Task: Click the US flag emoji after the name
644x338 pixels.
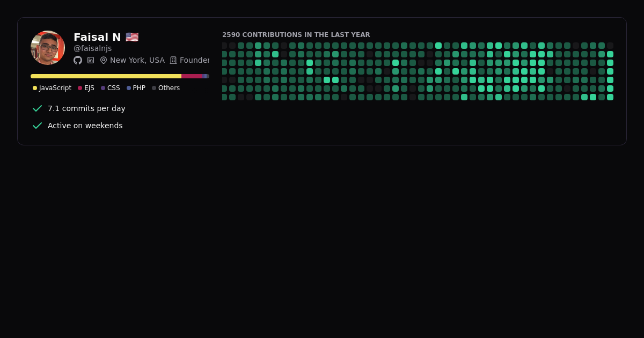Action: 132,37
